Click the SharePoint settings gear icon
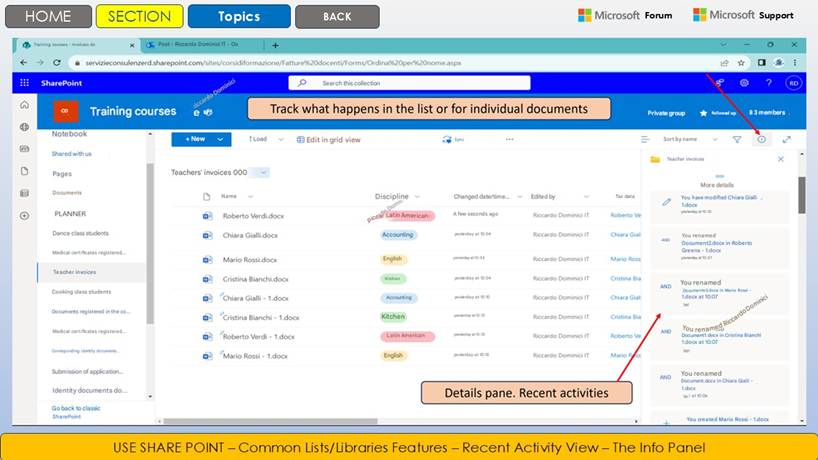Image resolution: width=818 pixels, height=460 pixels. [744, 83]
